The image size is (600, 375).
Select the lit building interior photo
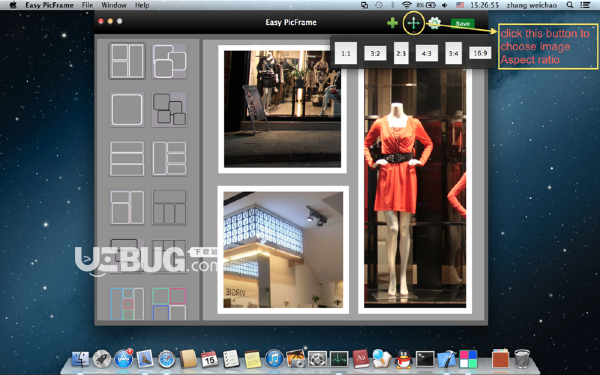(x=283, y=250)
